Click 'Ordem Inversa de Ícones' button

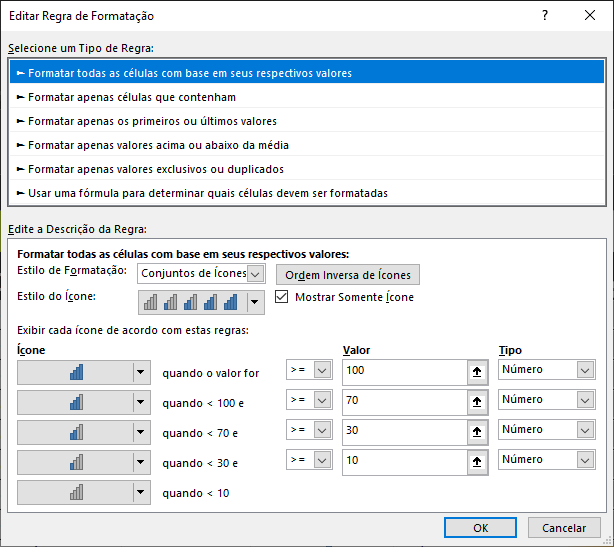click(x=347, y=275)
